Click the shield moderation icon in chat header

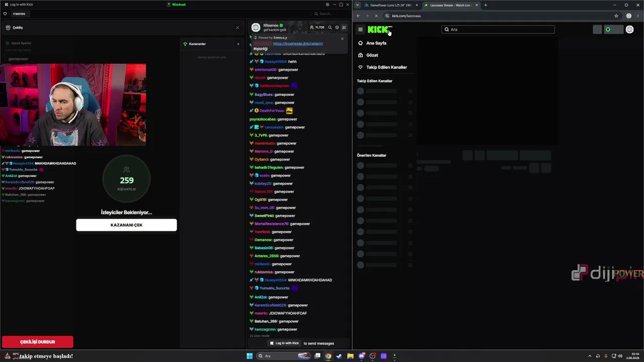coord(337,28)
